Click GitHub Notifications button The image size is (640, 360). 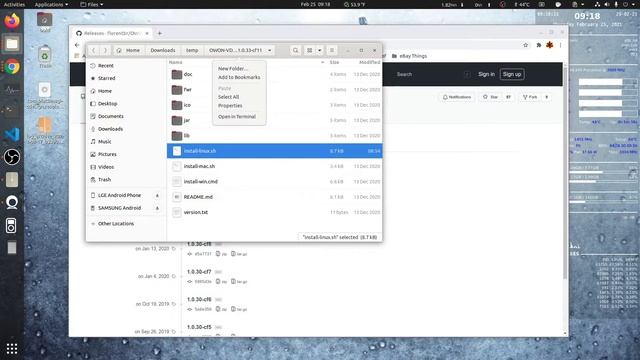pos(457,97)
